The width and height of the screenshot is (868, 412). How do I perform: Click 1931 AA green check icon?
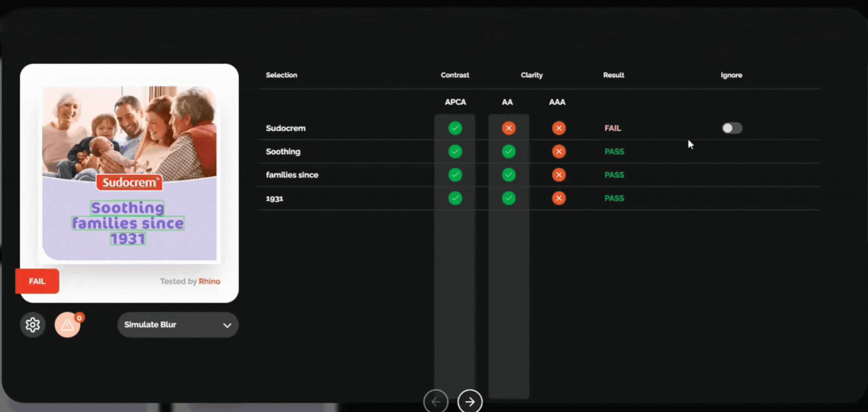tap(509, 198)
